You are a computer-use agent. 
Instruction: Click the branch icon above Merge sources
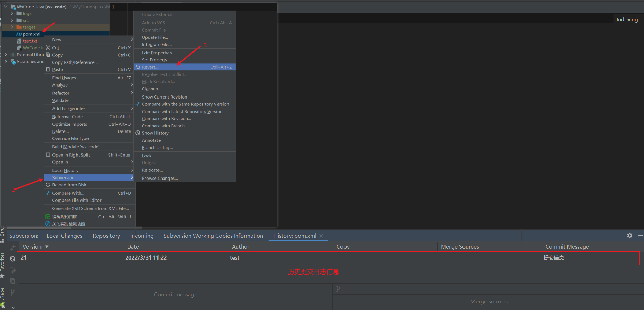[x=338, y=289]
